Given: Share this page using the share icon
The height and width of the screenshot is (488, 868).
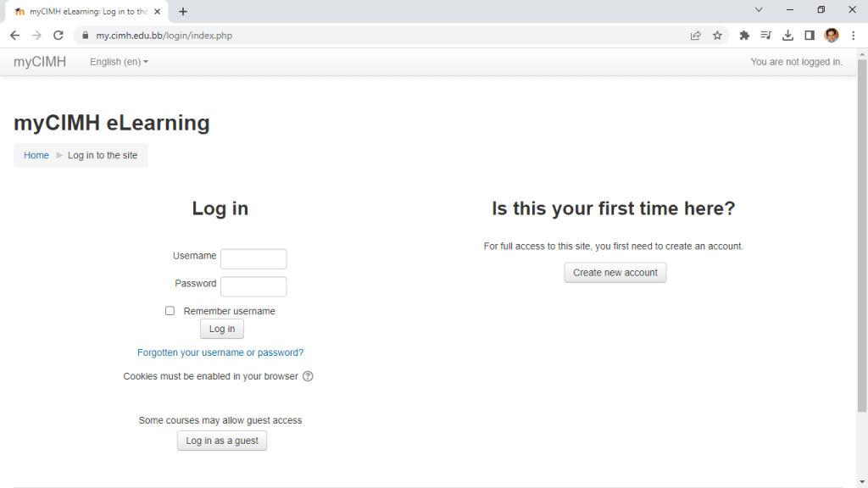Looking at the screenshot, I should tap(696, 36).
